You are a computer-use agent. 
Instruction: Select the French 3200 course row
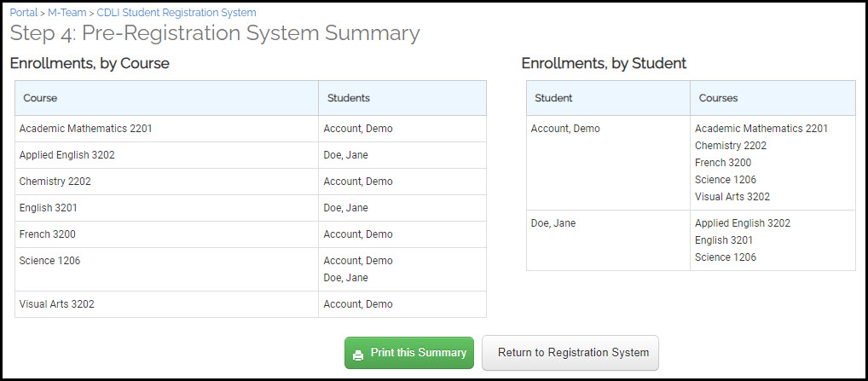click(x=251, y=234)
